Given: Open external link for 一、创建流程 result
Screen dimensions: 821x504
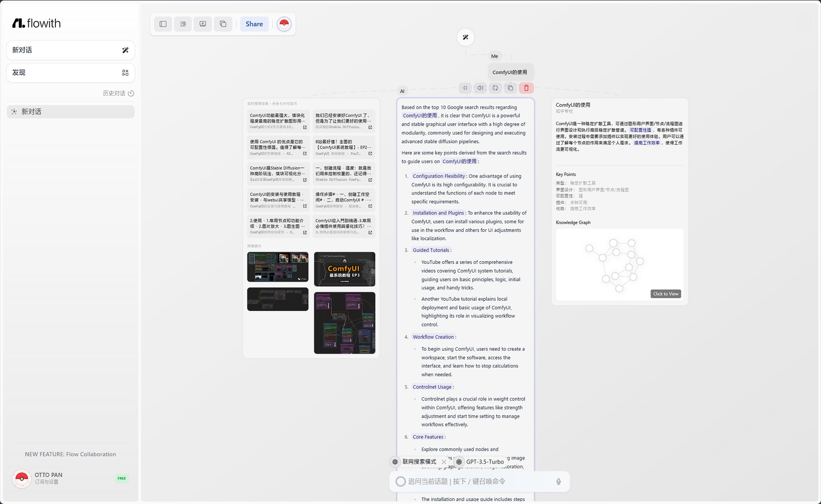Looking at the screenshot, I should [x=370, y=180].
